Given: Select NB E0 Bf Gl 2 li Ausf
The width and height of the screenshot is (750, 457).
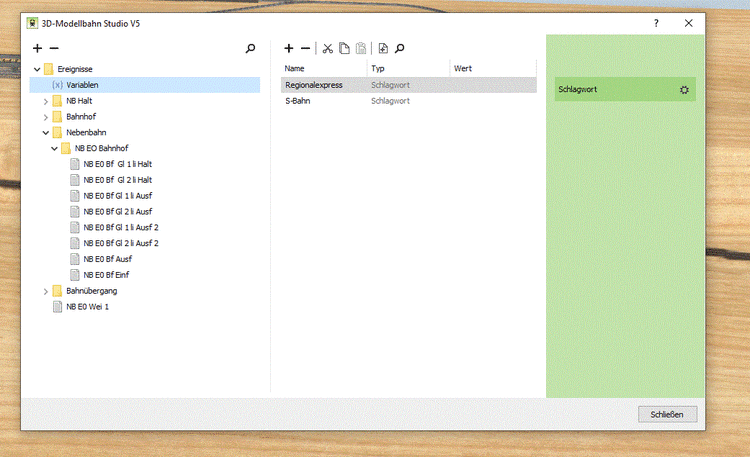Looking at the screenshot, I should click(x=118, y=212).
